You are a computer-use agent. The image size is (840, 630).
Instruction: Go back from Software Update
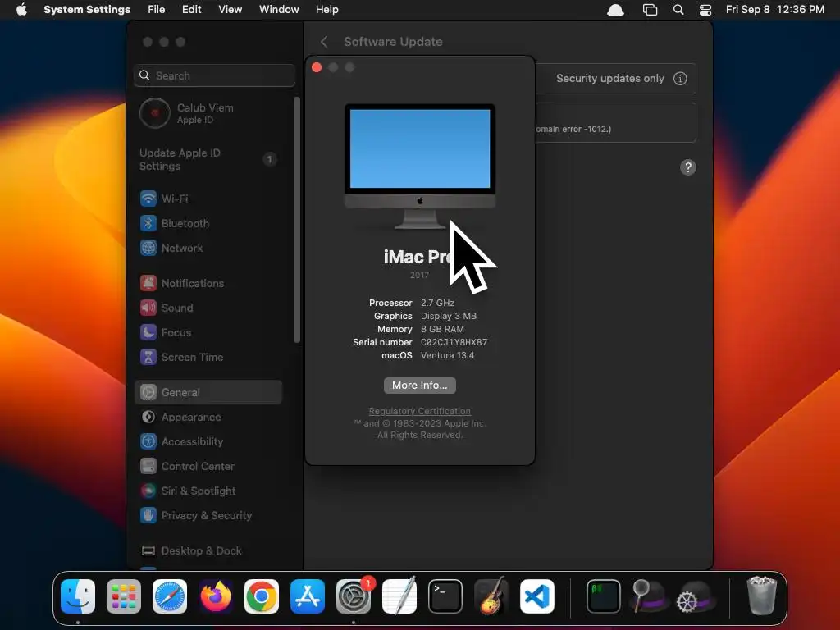click(x=323, y=42)
